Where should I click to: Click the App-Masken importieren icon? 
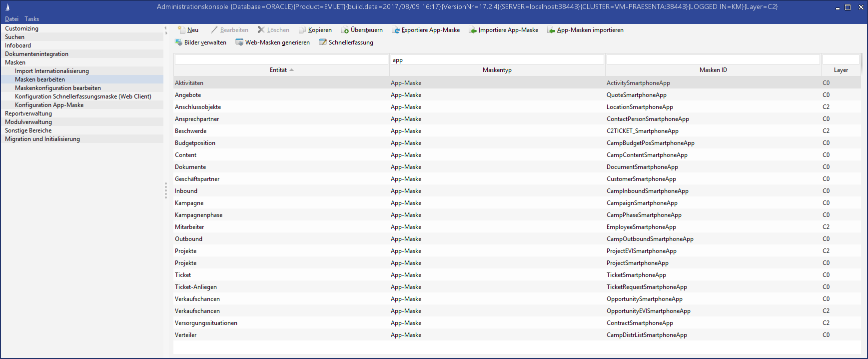tap(551, 30)
